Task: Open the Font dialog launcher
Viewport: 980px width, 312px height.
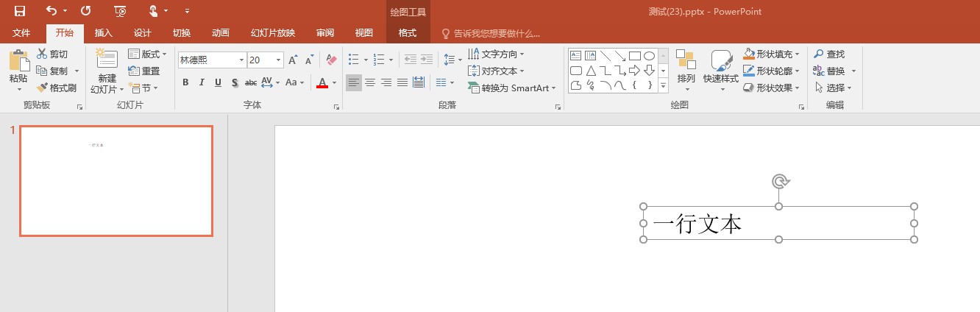Action: 336,107
